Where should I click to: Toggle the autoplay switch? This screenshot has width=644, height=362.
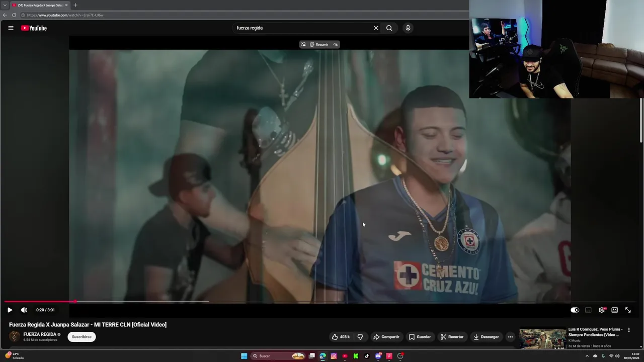tap(575, 310)
